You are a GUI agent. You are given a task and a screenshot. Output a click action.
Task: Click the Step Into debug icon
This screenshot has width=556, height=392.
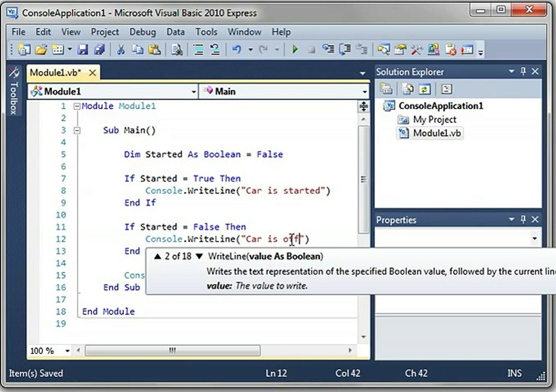click(x=328, y=49)
